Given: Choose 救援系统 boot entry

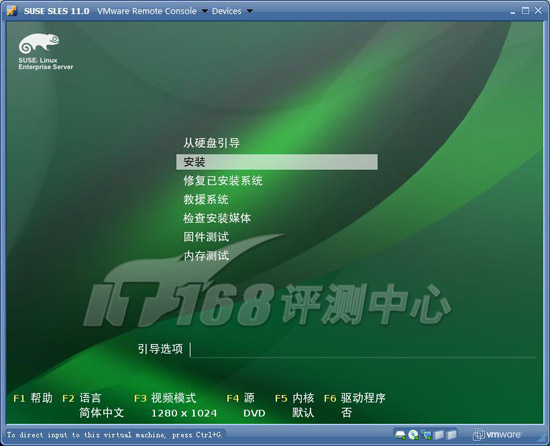Looking at the screenshot, I should 206,200.
